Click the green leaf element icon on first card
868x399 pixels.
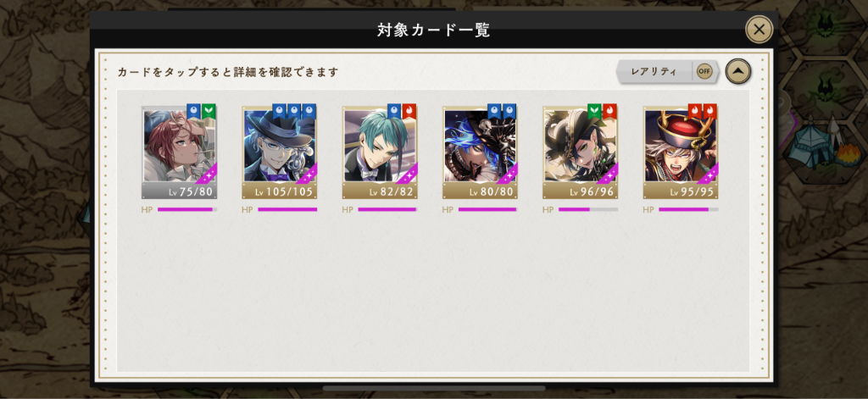tap(209, 111)
